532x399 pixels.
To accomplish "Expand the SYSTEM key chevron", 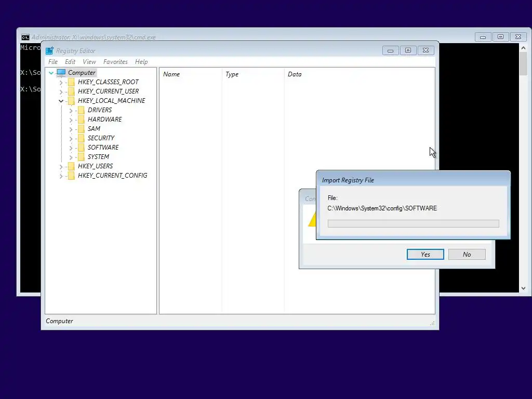I will 71,157.
